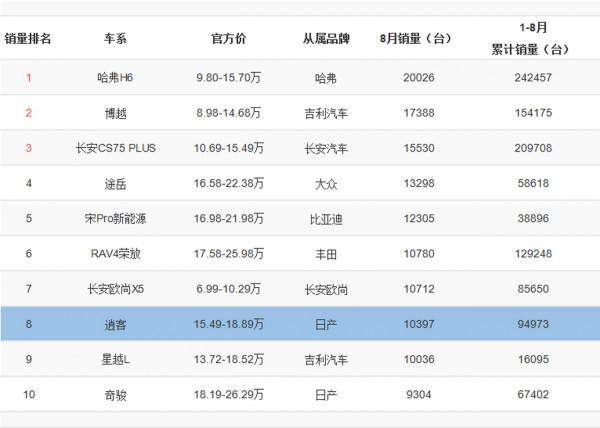Select the highlighted 逍客 model name
This screenshot has width=600, height=428.
(115, 324)
